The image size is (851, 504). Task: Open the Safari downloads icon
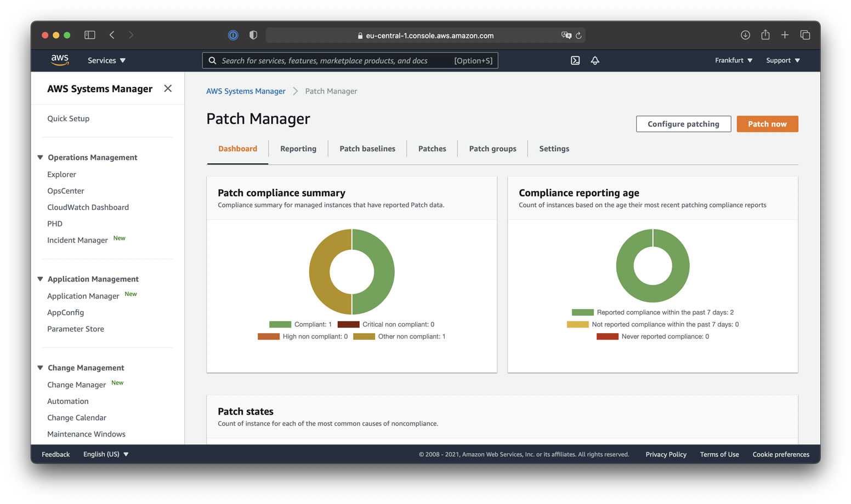[x=745, y=35]
